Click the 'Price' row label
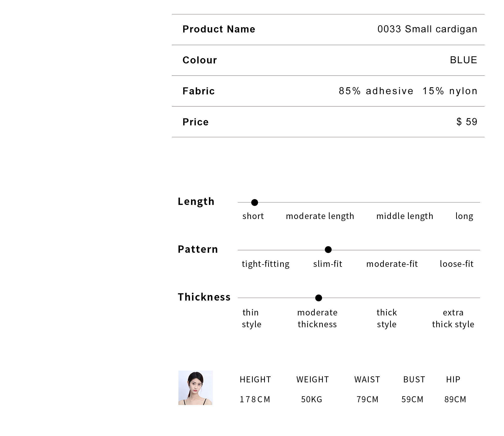This screenshot has height=436, width=504. click(196, 122)
